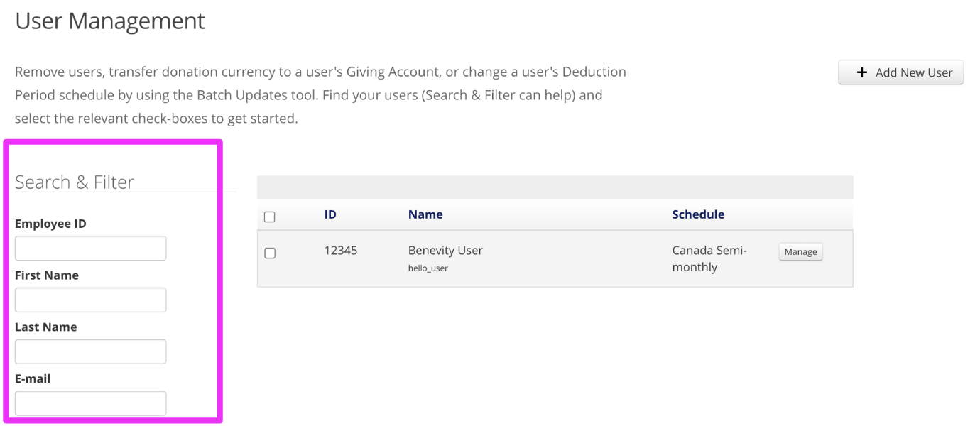This screenshot has width=980, height=426.
Task: Sort by the Name column header
Action: 425,214
